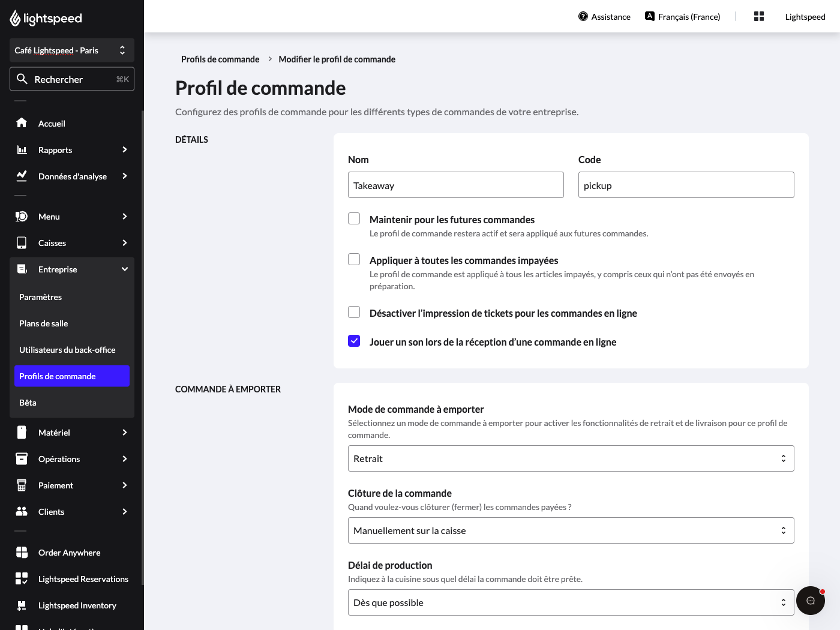Image resolution: width=840 pixels, height=630 pixels.
Task: Click the Rapports bar chart icon
Action: pos(22,149)
